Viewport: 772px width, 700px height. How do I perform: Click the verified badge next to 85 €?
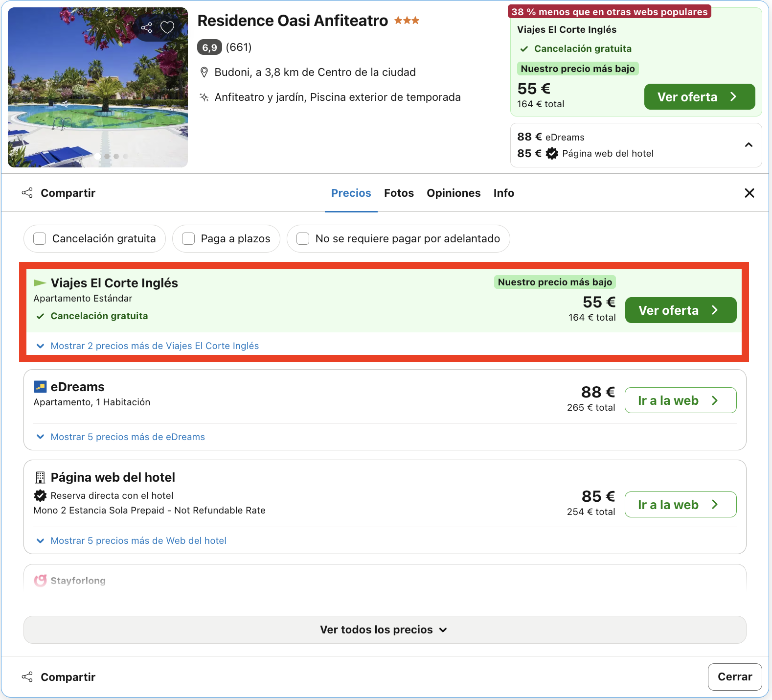point(552,153)
